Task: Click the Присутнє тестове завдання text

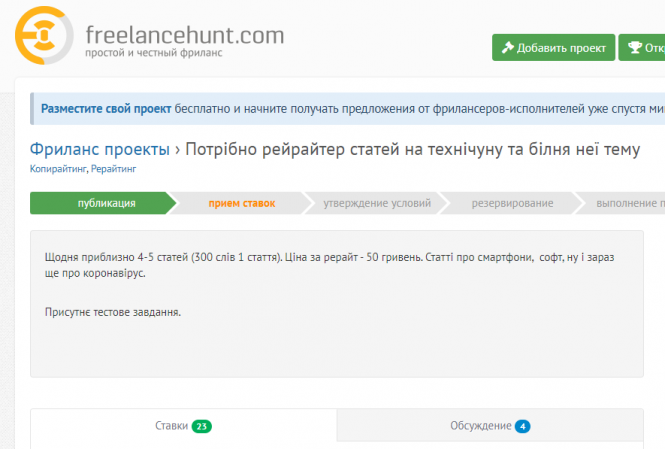Action: (x=113, y=312)
